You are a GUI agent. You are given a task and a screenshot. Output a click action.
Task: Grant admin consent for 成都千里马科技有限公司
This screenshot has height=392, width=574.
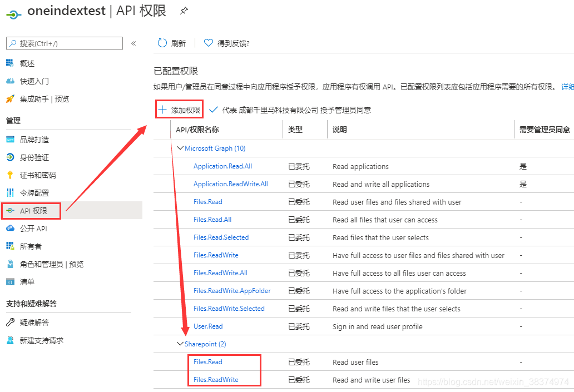pyautogui.click(x=290, y=110)
